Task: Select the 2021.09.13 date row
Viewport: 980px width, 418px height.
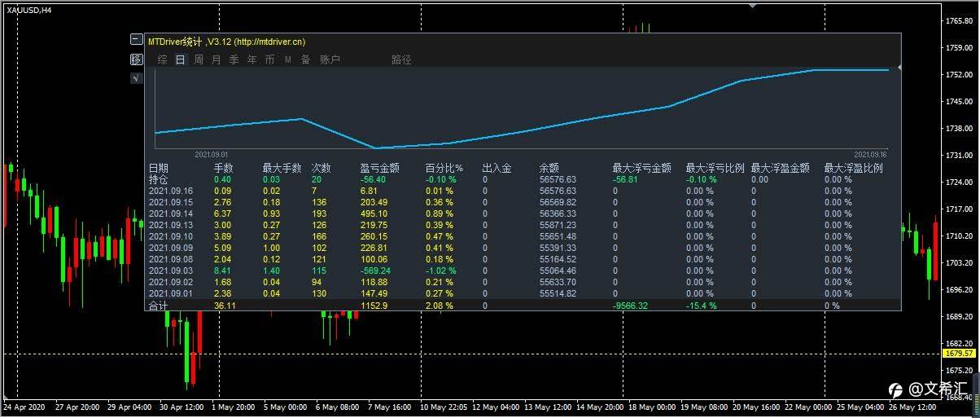Action: point(523,225)
